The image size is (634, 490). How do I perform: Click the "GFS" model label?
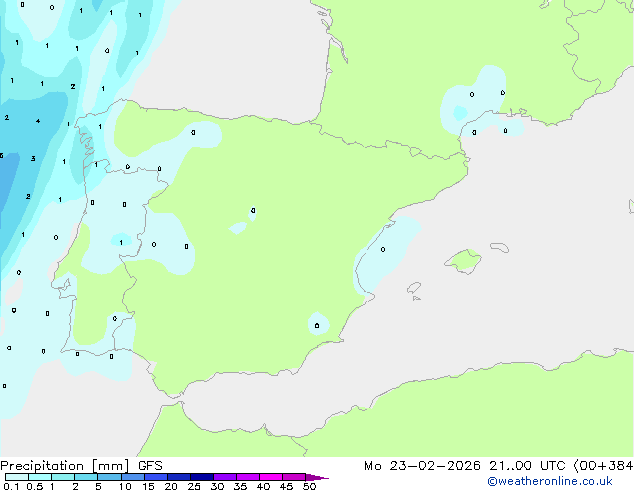[x=150, y=466]
